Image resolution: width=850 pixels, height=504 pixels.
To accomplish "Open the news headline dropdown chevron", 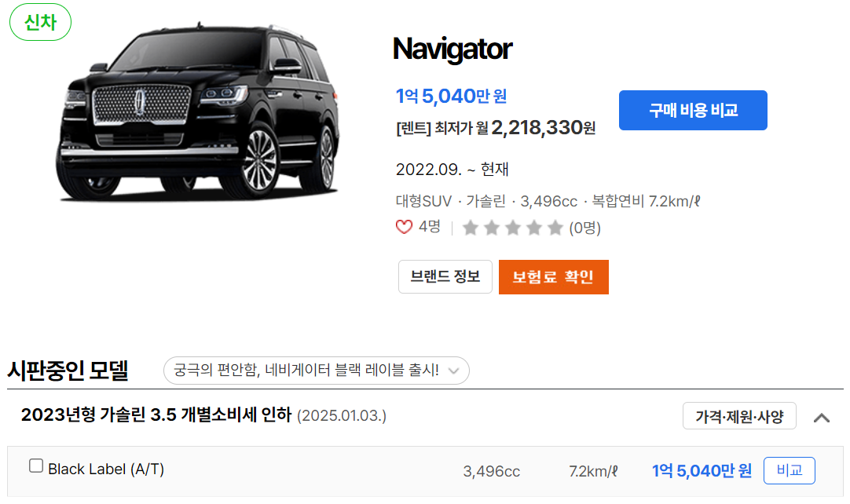I will tap(454, 371).
